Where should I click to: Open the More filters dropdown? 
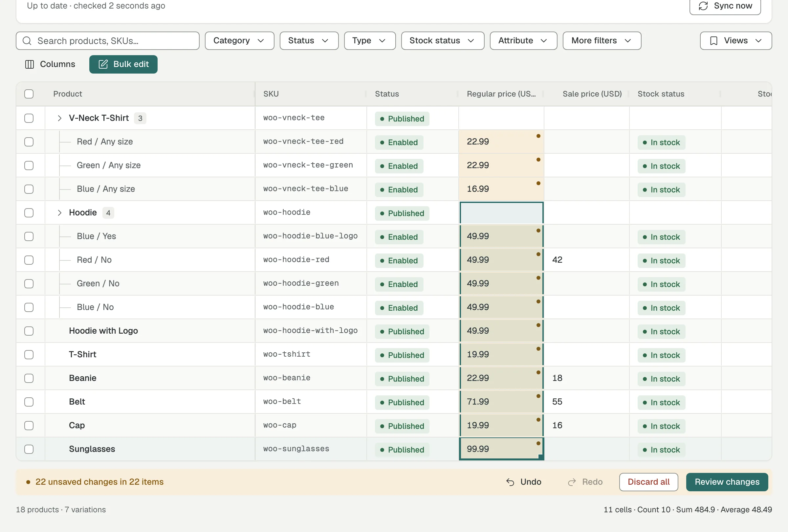tap(602, 41)
